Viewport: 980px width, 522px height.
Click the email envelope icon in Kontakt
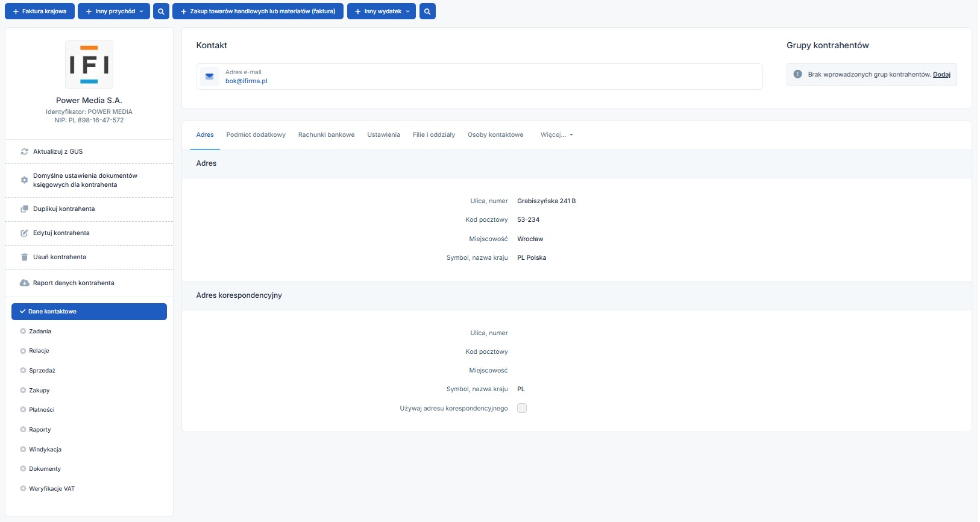pos(210,77)
